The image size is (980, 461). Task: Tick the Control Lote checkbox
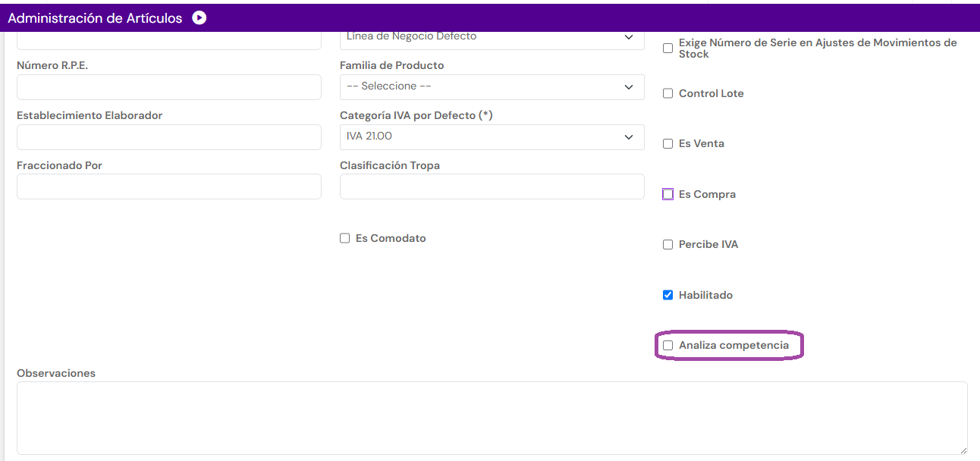pyautogui.click(x=668, y=94)
